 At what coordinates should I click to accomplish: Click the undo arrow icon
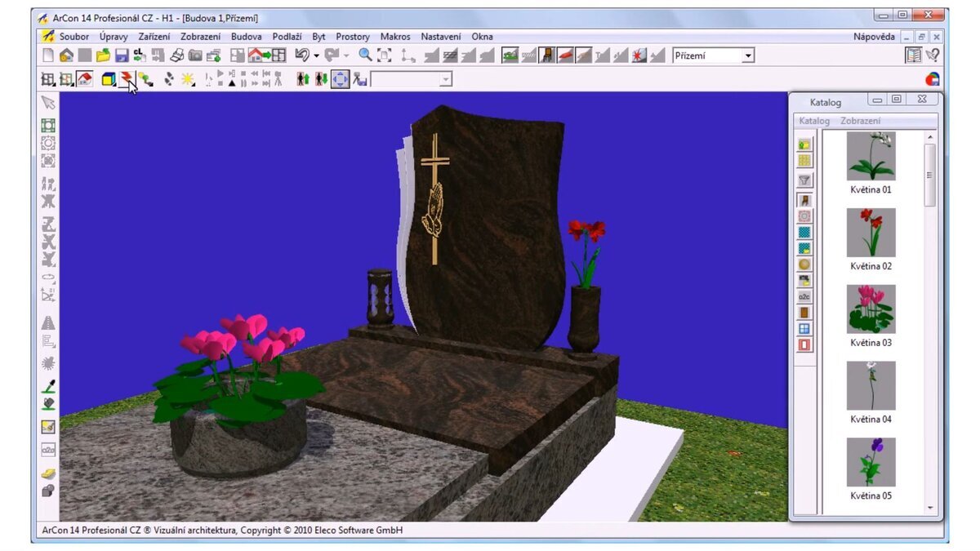coord(301,56)
